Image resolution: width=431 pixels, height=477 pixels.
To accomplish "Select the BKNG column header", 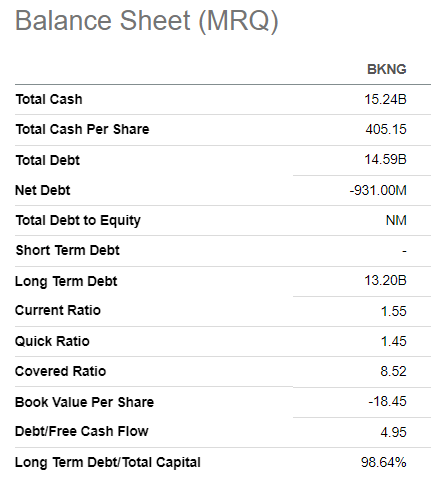I will [x=387, y=69].
